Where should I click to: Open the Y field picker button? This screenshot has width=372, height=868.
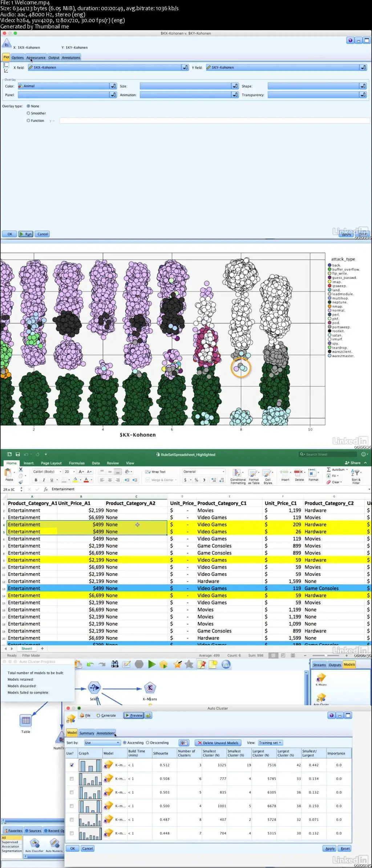click(x=363, y=67)
